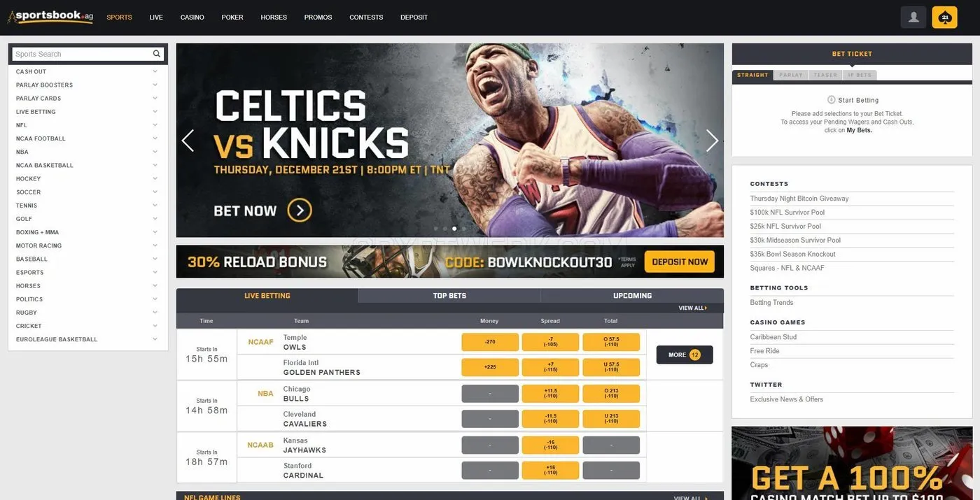Viewport: 980px width, 500px height.
Task: Click inside the Sports Search field
Action: pos(82,54)
